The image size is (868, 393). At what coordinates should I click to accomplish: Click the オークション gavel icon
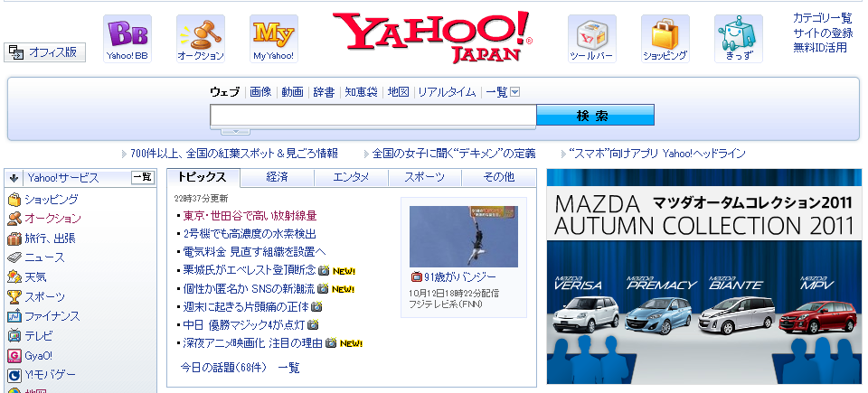click(x=200, y=33)
